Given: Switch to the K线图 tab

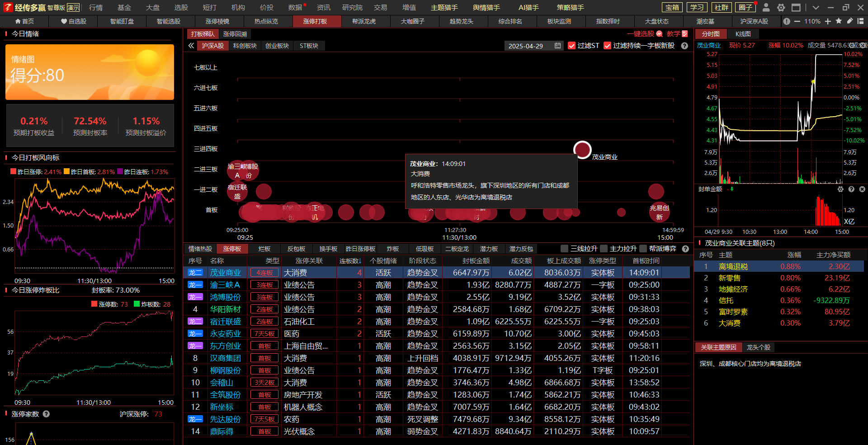Looking at the screenshot, I should click(x=743, y=34).
